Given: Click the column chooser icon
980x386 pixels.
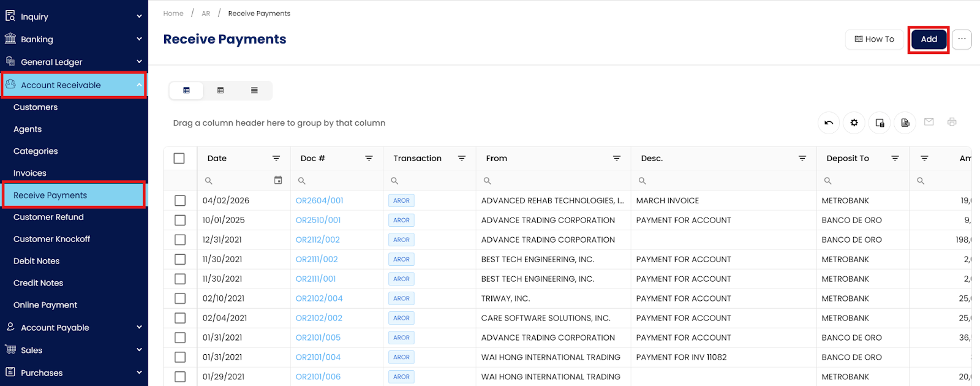Looking at the screenshot, I should [x=880, y=123].
